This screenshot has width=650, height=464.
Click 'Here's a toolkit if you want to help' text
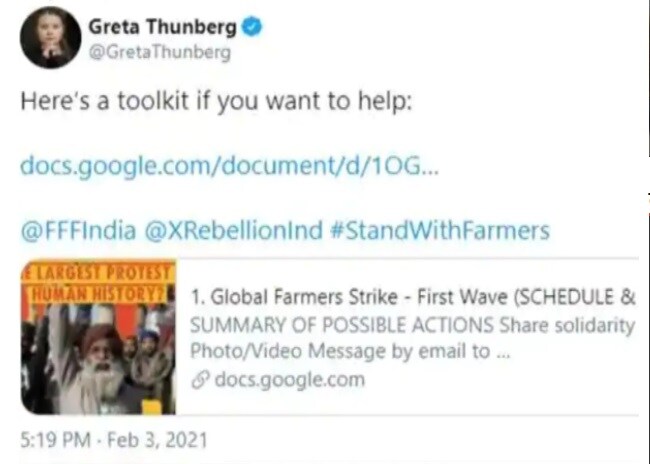coord(216,102)
